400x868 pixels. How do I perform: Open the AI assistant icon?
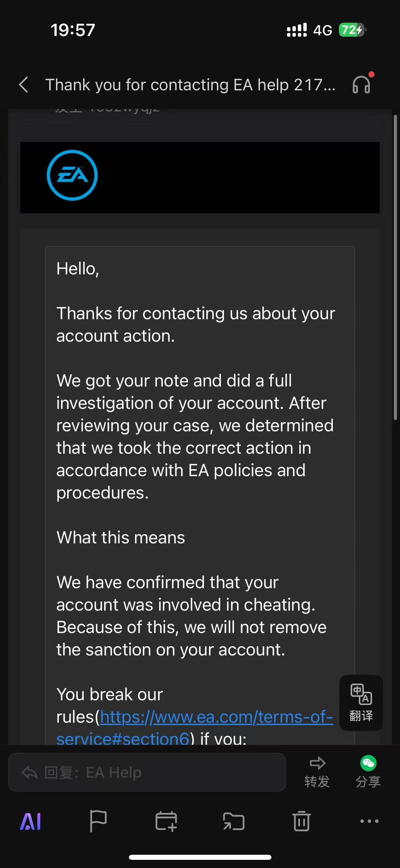tap(31, 822)
